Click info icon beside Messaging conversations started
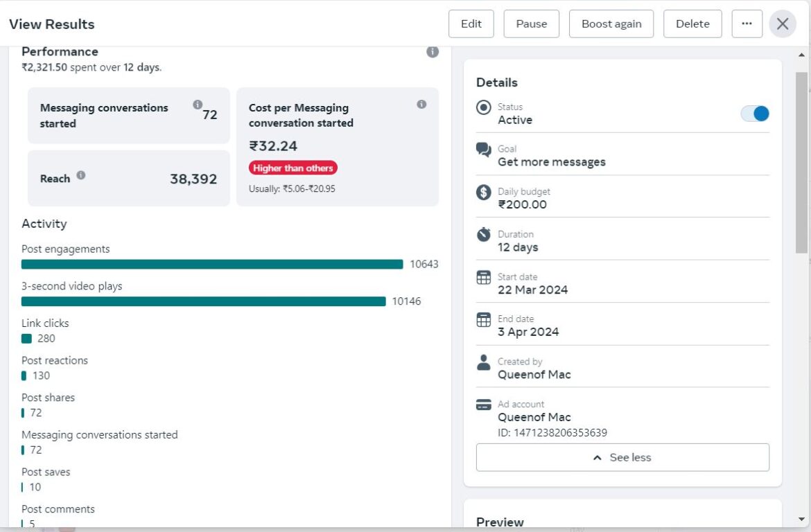The image size is (811, 532). 198,105
